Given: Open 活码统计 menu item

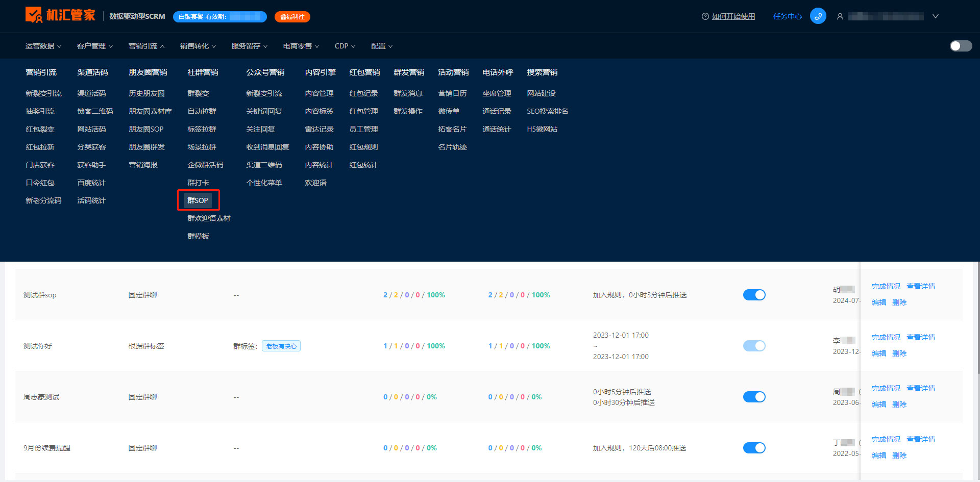Looking at the screenshot, I should coord(92,200).
